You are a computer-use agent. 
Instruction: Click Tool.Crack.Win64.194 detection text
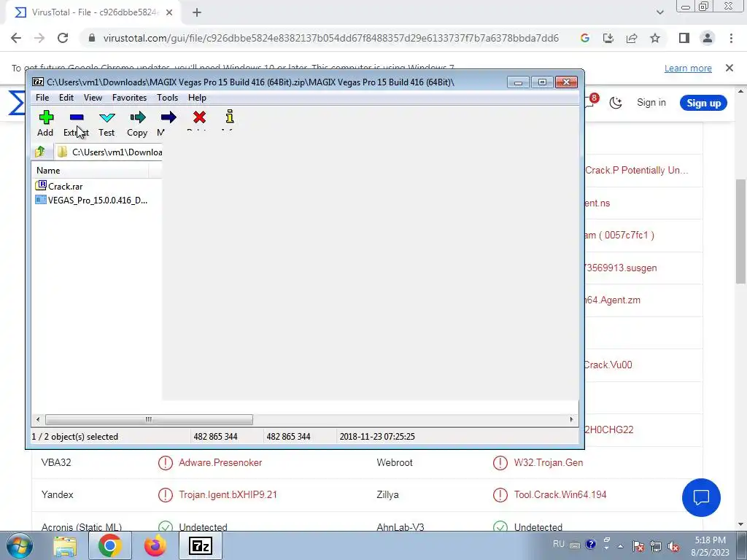pos(560,495)
